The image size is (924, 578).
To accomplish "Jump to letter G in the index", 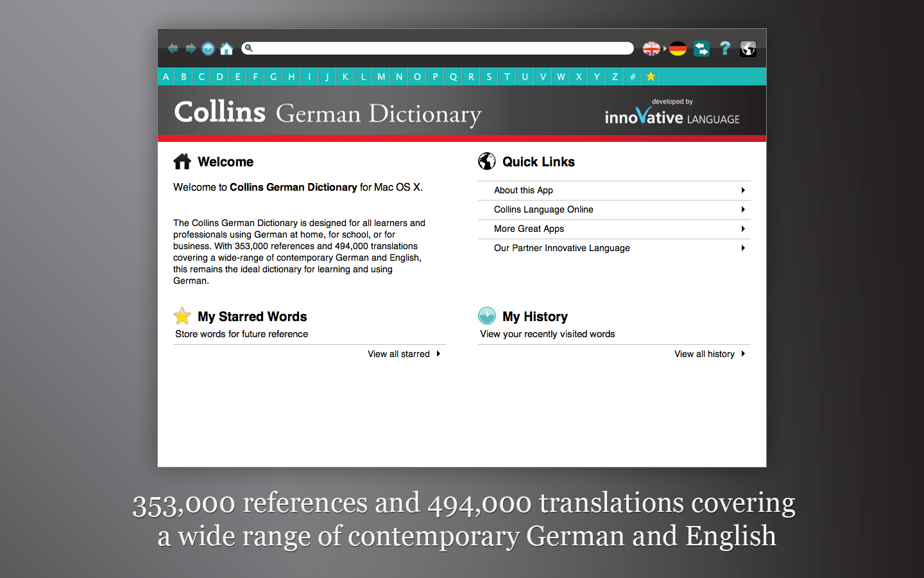I will [273, 76].
